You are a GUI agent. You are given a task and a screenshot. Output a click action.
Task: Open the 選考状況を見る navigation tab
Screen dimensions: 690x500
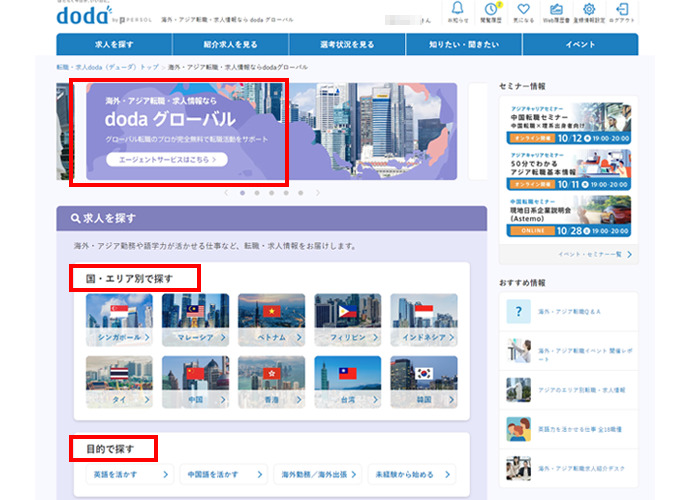pos(347,44)
